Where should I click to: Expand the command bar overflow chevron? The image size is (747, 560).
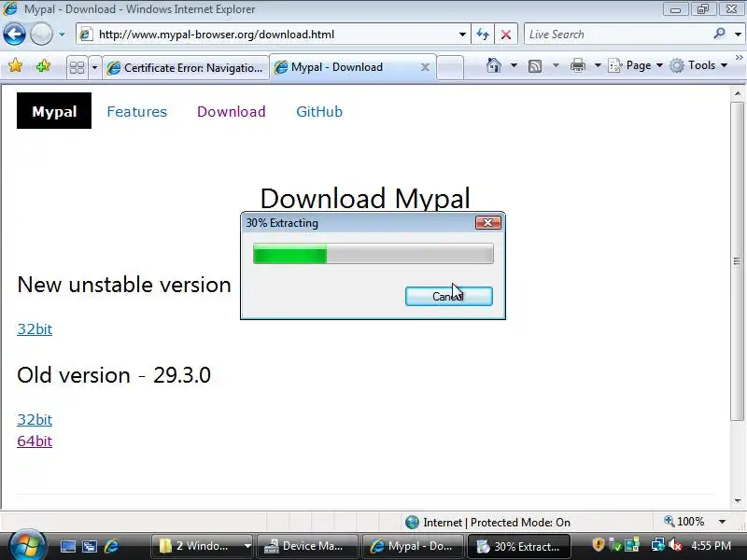pyautogui.click(x=739, y=58)
